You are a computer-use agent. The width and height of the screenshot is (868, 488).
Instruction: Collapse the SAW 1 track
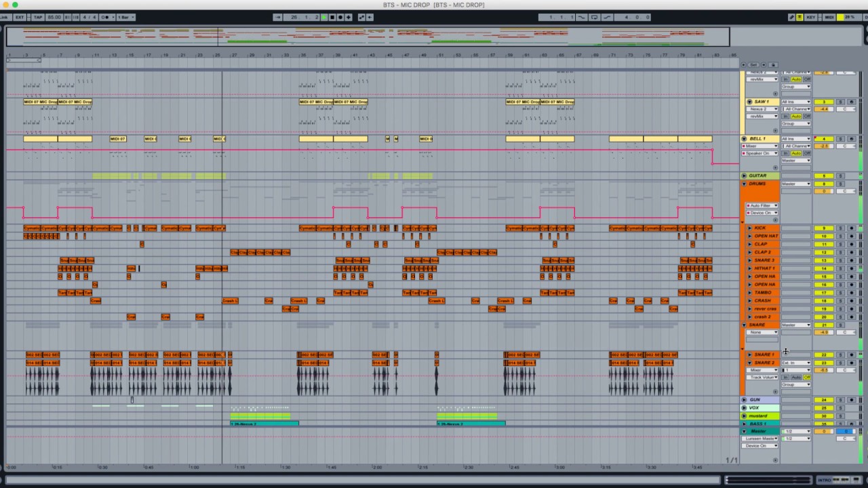coord(749,102)
